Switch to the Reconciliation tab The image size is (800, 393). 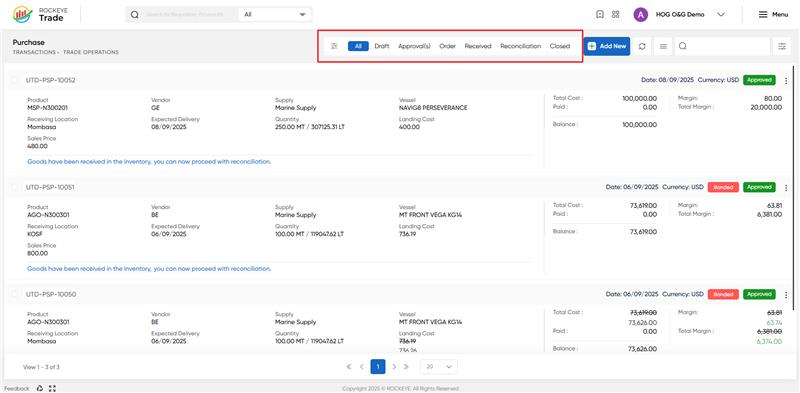(x=520, y=46)
